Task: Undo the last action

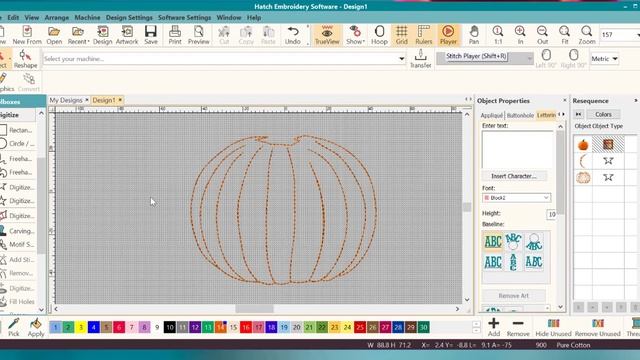Action: [x=293, y=35]
